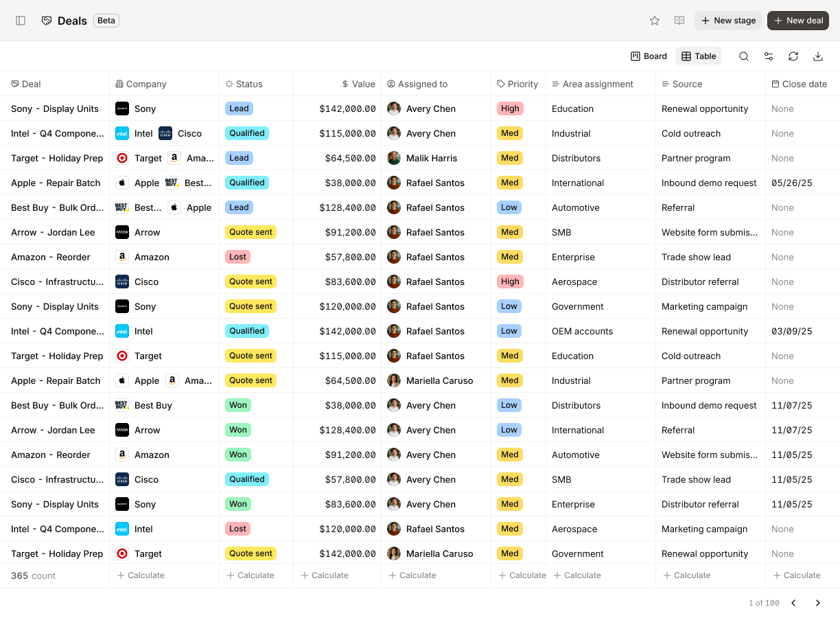Click OEM accounts area cell
The image size is (840, 618).
pyautogui.click(x=583, y=331)
